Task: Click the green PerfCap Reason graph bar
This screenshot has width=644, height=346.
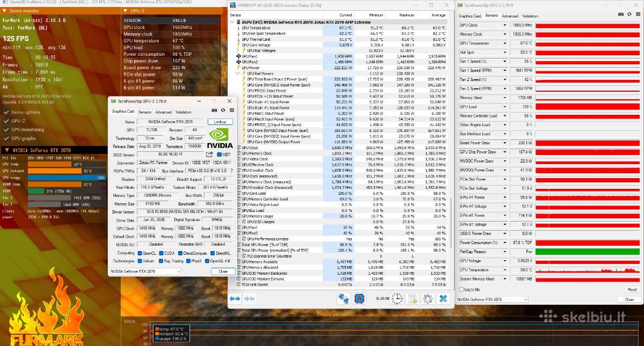Action: (587, 251)
